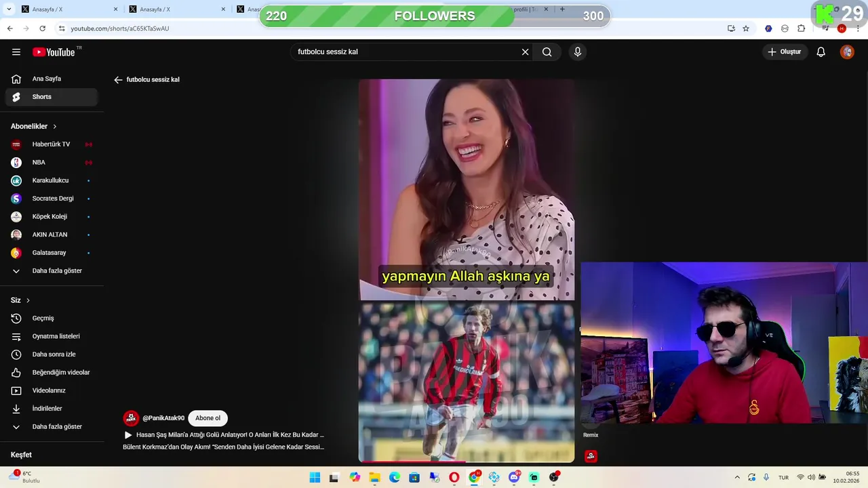This screenshot has height=488, width=868.
Task: Go back using the futbolcu sessiz kal arrow
Action: [118, 80]
